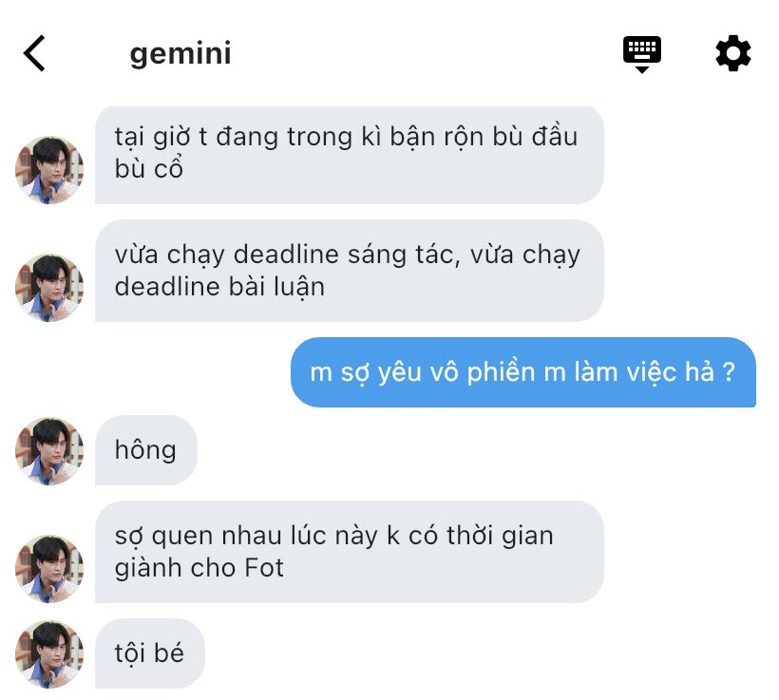Select the 'vừa chạy deadline sáng tác' bubble
Image resolution: width=779 pixels, height=700 pixels.
350,271
